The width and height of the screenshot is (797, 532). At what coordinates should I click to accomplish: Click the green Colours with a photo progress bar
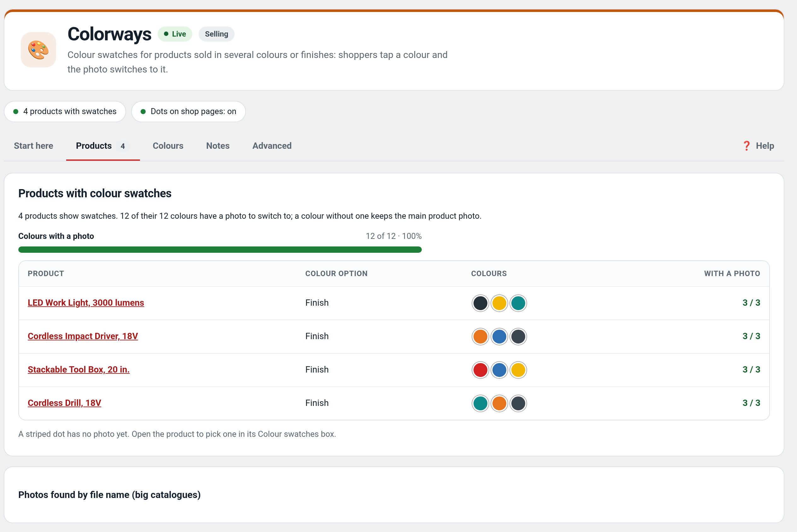[x=220, y=250]
